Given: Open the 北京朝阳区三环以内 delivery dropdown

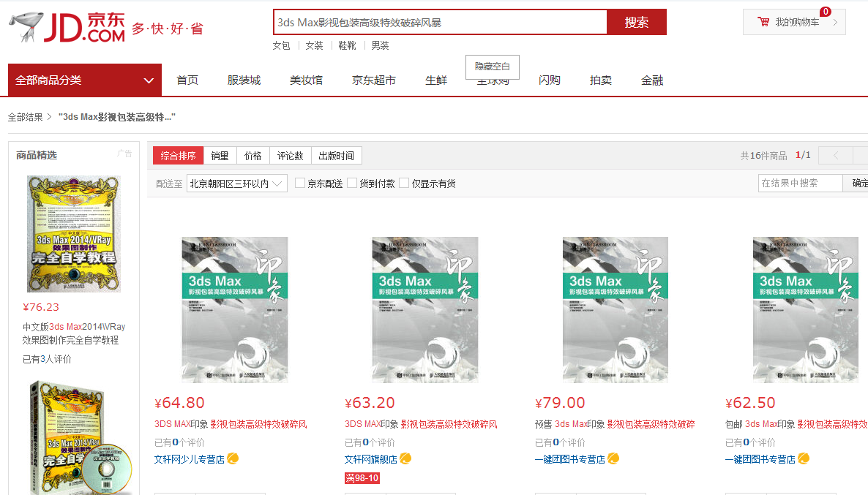Looking at the screenshot, I should [237, 184].
